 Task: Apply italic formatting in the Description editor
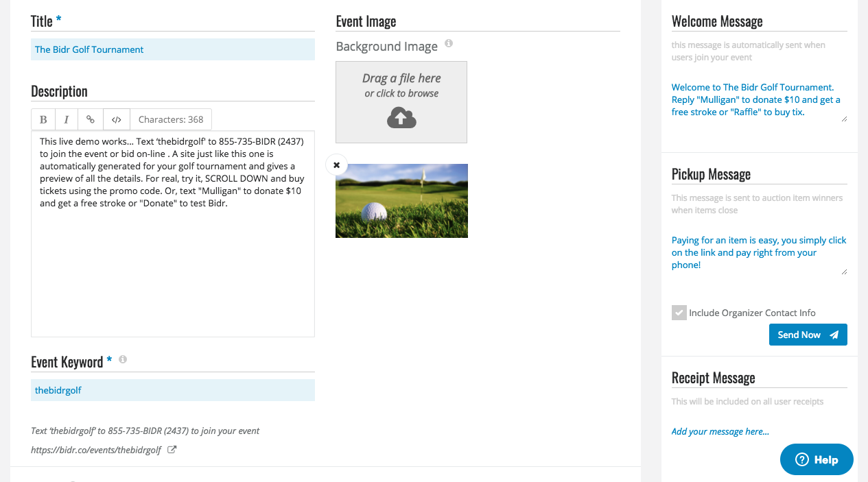pos(66,119)
